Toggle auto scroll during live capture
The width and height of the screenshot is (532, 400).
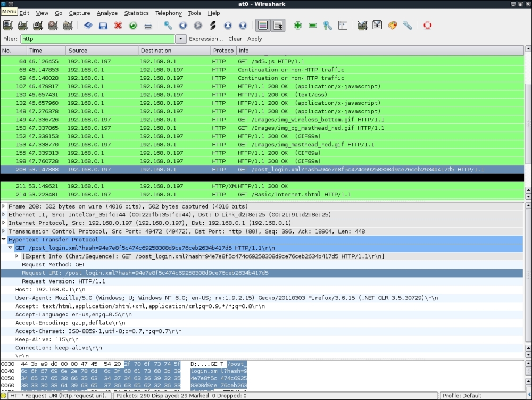278,26
